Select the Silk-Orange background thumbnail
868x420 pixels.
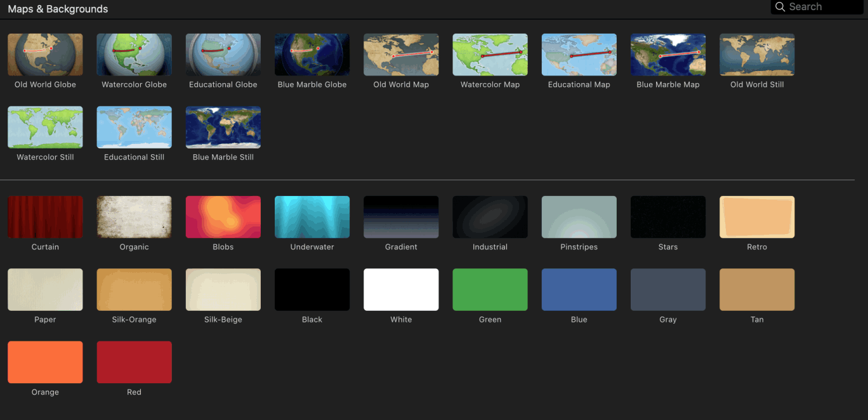pyautogui.click(x=134, y=289)
